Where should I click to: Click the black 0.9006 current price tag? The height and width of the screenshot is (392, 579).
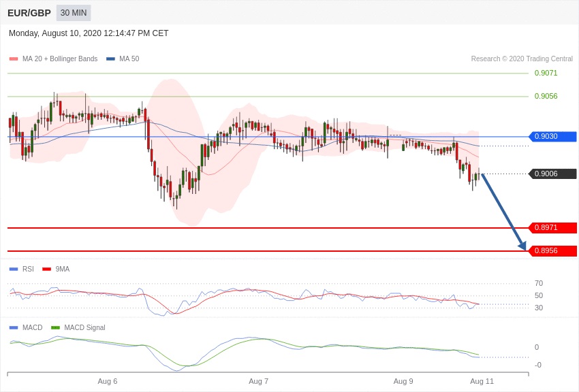pyautogui.click(x=553, y=174)
